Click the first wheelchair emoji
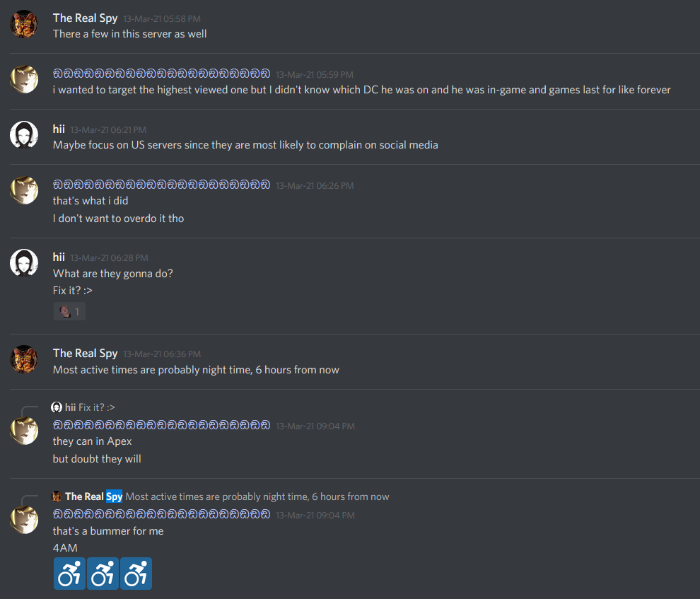This screenshot has width=700, height=599. point(69,574)
